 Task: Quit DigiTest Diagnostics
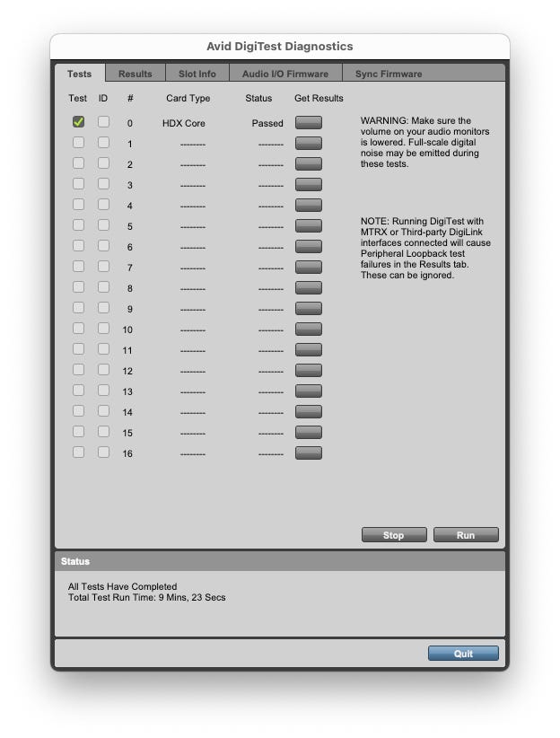463,654
